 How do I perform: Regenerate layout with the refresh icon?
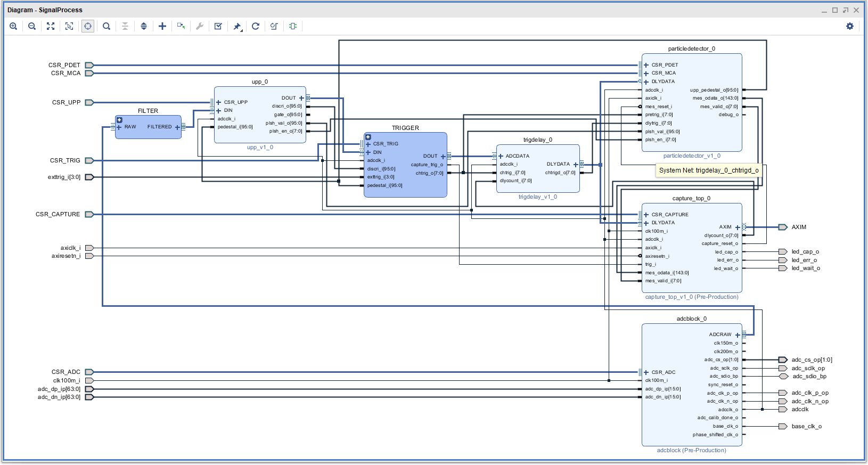(x=256, y=26)
